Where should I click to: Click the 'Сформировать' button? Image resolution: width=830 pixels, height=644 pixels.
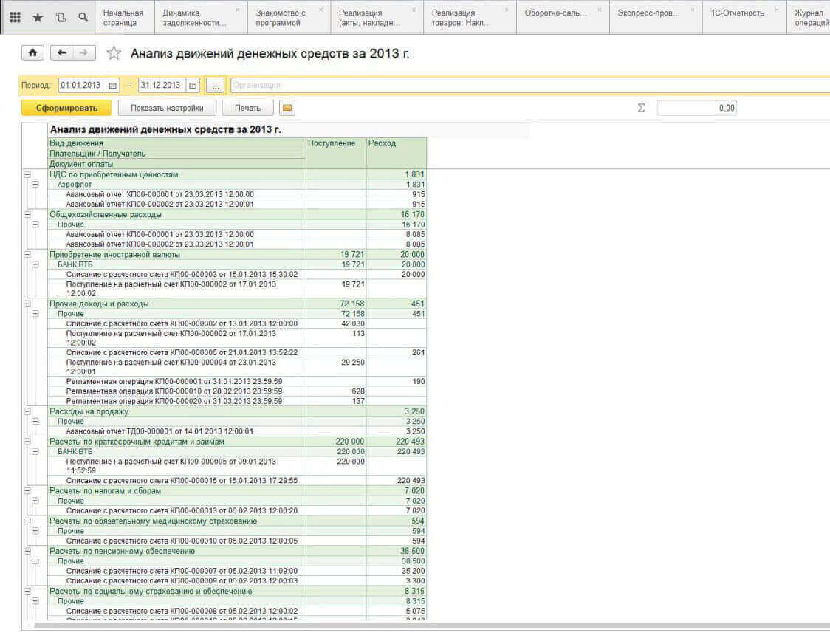click(66, 108)
